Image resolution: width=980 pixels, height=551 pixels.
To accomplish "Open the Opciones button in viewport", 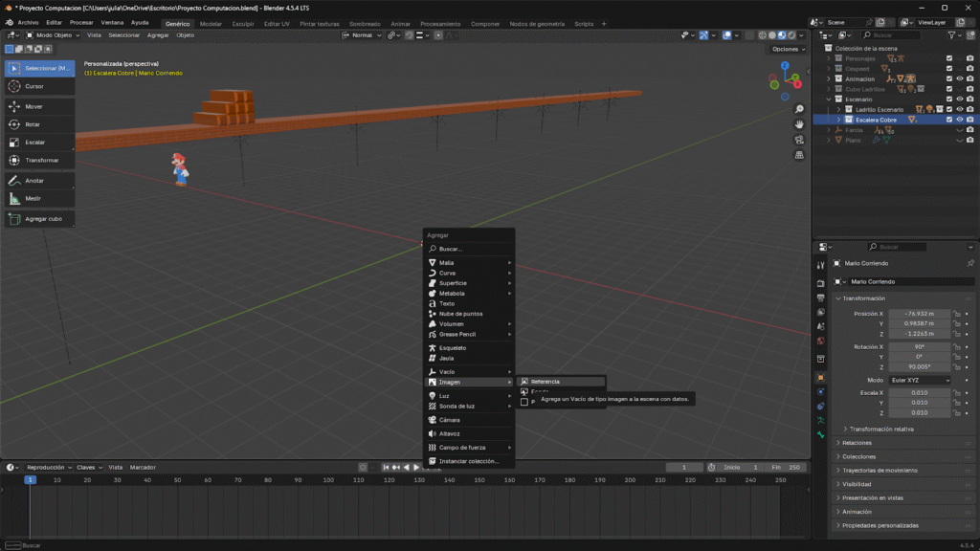I will coord(787,49).
